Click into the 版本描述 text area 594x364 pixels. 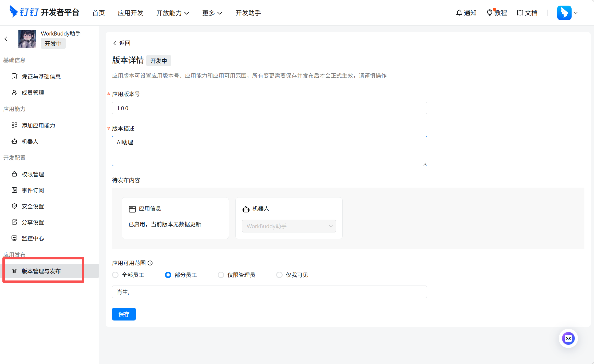(269, 151)
